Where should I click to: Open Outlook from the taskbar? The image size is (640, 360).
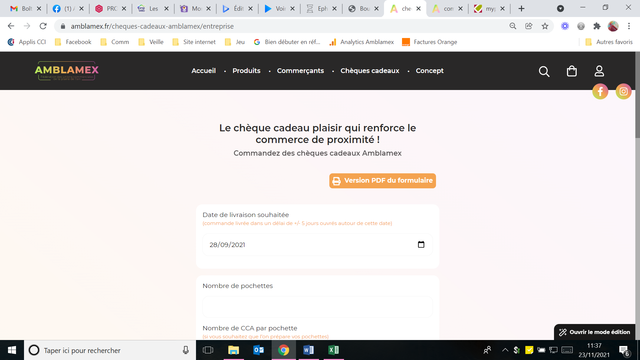click(x=258, y=350)
